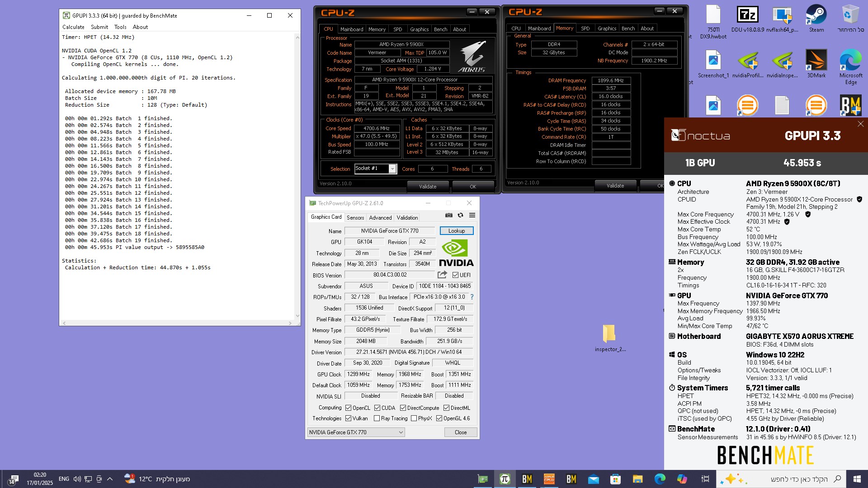Select the 750TI DX9.hwbot file icon

point(713,22)
